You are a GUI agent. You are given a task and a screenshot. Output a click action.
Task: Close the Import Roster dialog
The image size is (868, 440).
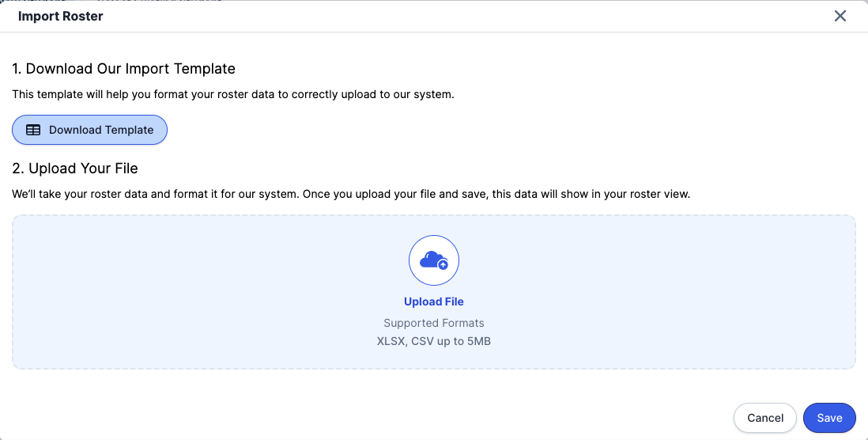pyautogui.click(x=840, y=16)
